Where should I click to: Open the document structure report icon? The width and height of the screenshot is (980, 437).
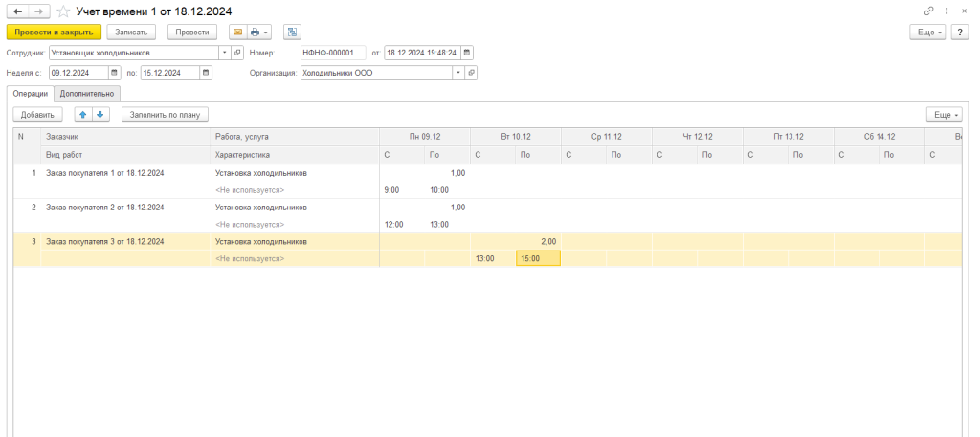[x=292, y=33]
